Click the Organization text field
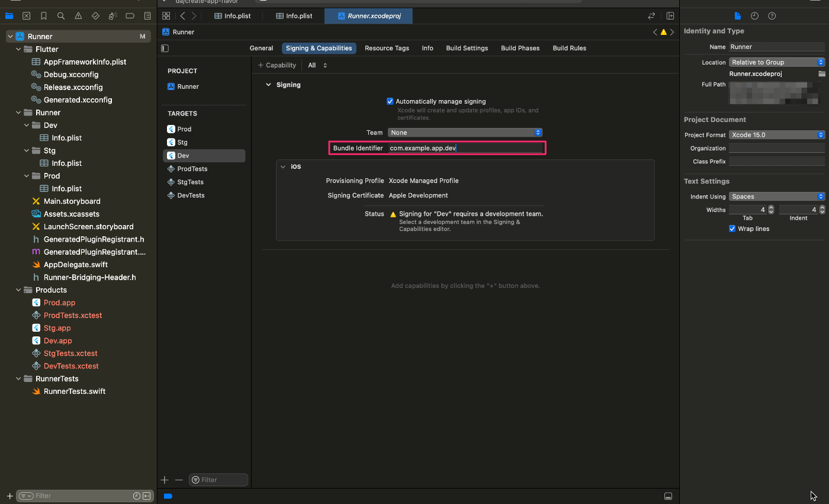Image resolution: width=829 pixels, height=504 pixels. [777, 149]
